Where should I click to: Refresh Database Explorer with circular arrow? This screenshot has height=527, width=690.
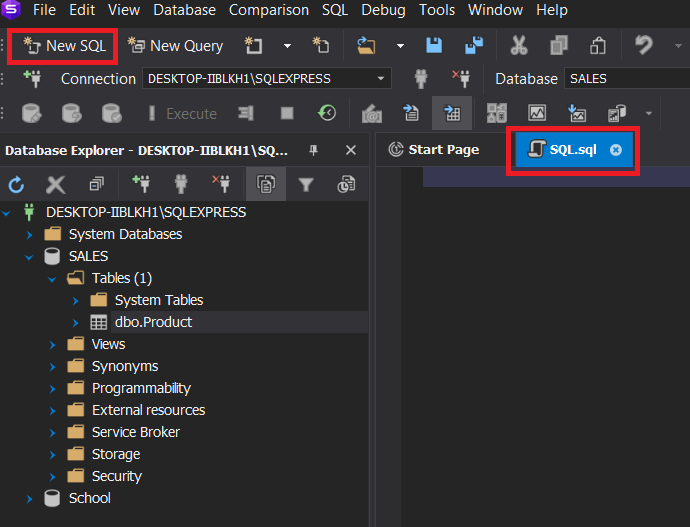click(16, 185)
